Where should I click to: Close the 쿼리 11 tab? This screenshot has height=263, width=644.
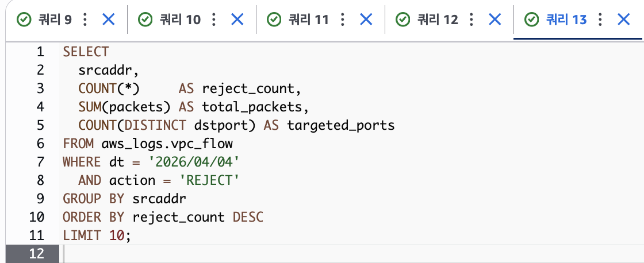[x=366, y=20]
